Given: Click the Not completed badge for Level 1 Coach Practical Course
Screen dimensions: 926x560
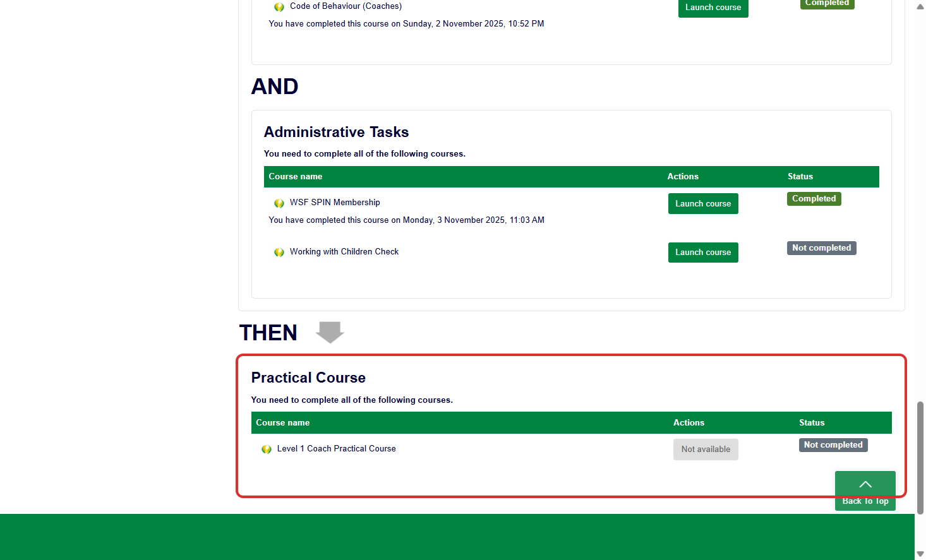Looking at the screenshot, I should pos(833,445).
